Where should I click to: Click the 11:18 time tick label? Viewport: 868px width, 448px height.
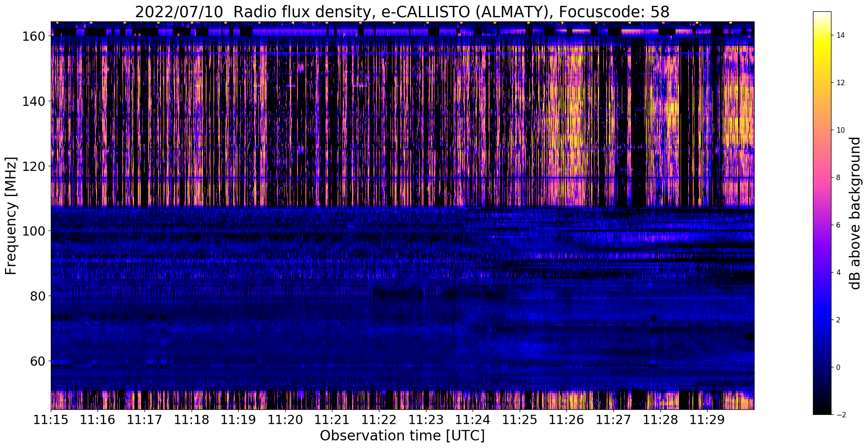click(x=192, y=420)
